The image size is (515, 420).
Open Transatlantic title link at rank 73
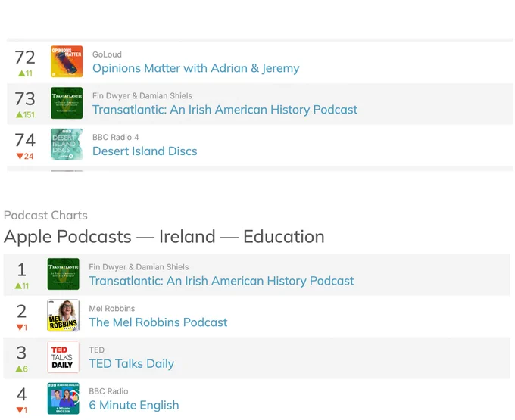(x=225, y=110)
